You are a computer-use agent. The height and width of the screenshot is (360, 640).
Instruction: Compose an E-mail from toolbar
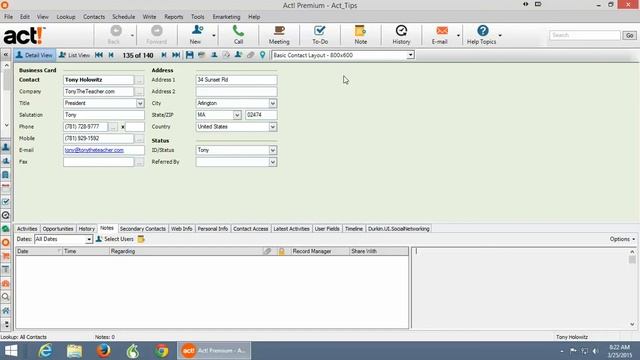pyautogui.click(x=441, y=35)
